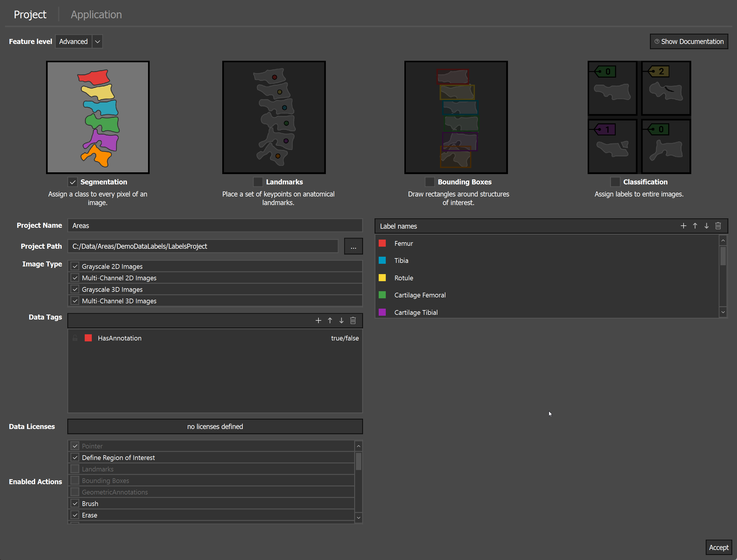Move selected label name up
The width and height of the screenshot is (737, 560).
click(x=695, y=226)
